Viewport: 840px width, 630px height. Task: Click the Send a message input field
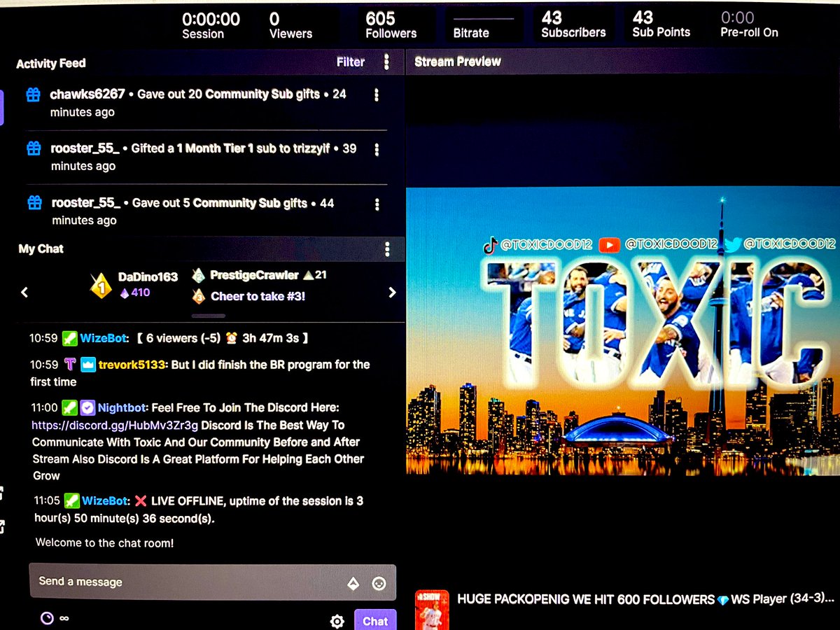pyautogui.click(x=175, y=582)
